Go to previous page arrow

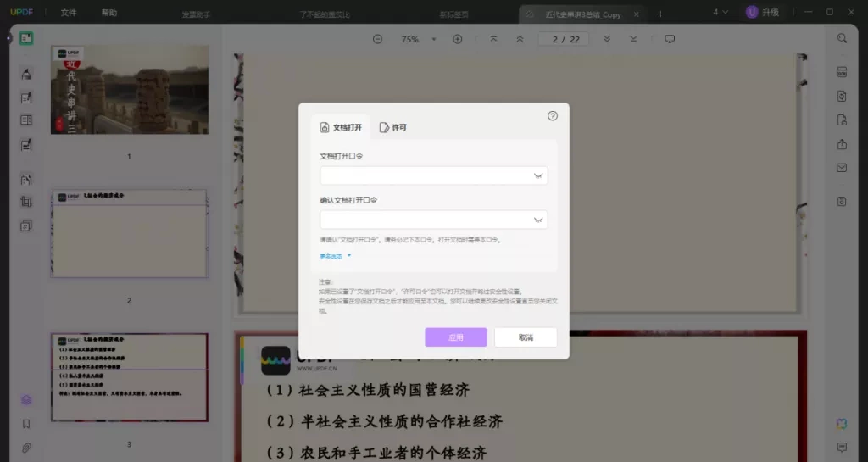click(x=520, y=39)
